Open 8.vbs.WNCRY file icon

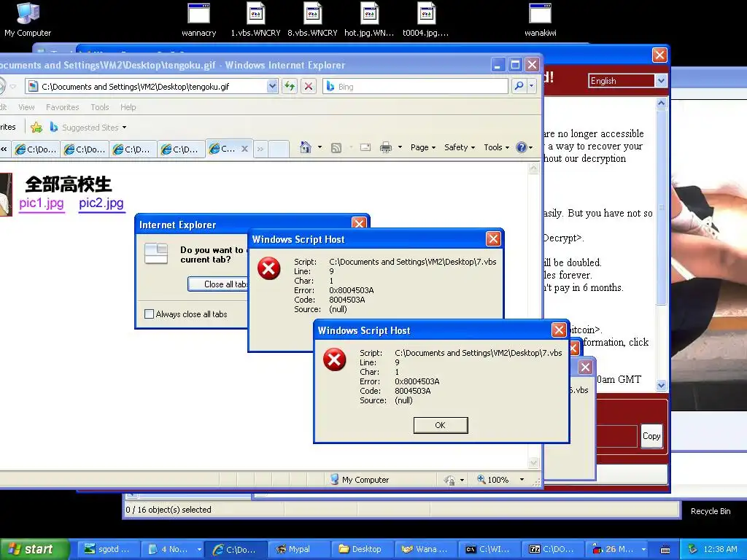click(x=312, y=20)
